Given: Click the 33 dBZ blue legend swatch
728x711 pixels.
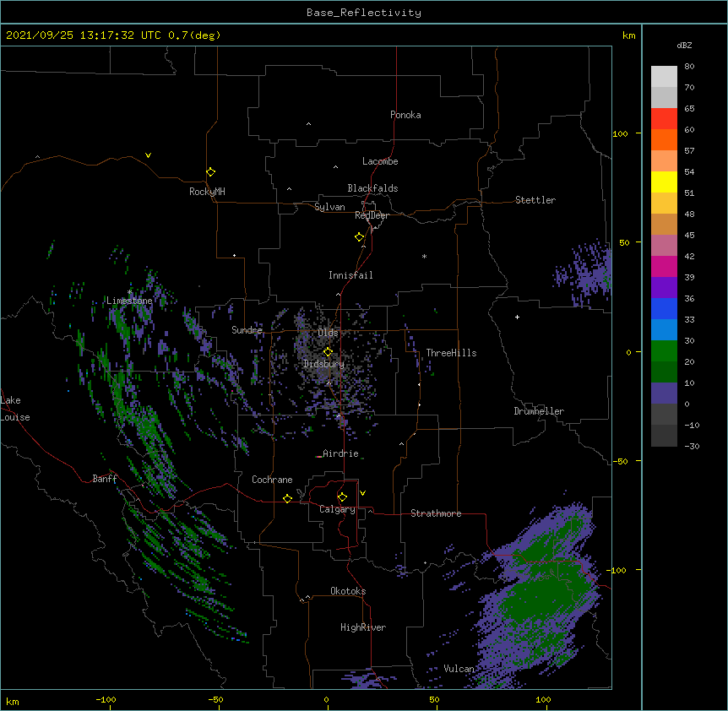Looking at the screenshot, I should click(664, 329).
